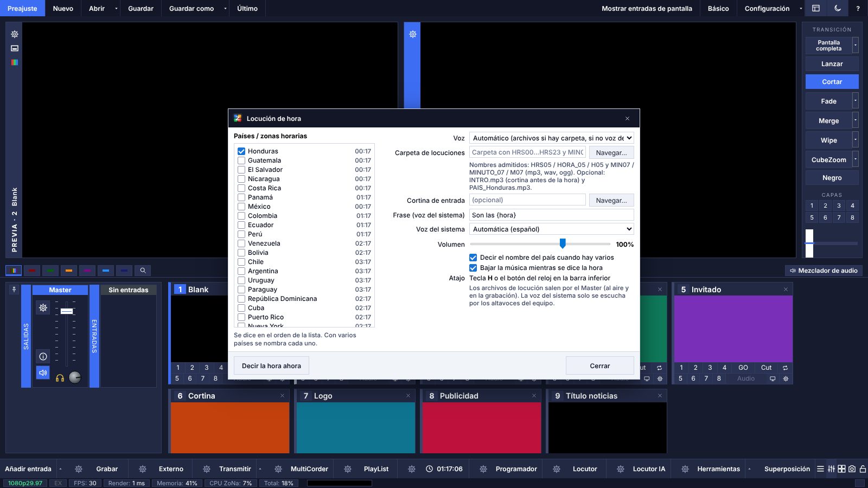Screen dimensions: 868x488
Task: Toggle dark mode moon icon
Action: tap(838, 8)
